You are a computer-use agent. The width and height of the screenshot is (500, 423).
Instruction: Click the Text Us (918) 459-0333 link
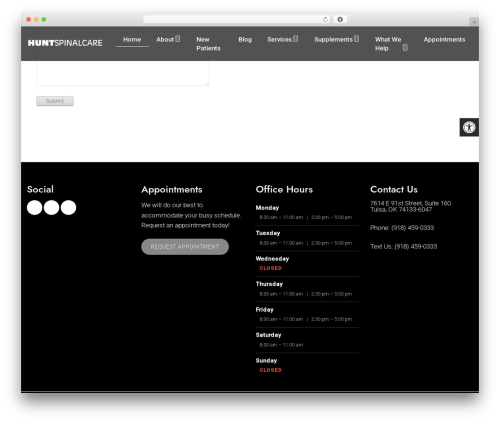click(404, 247)
